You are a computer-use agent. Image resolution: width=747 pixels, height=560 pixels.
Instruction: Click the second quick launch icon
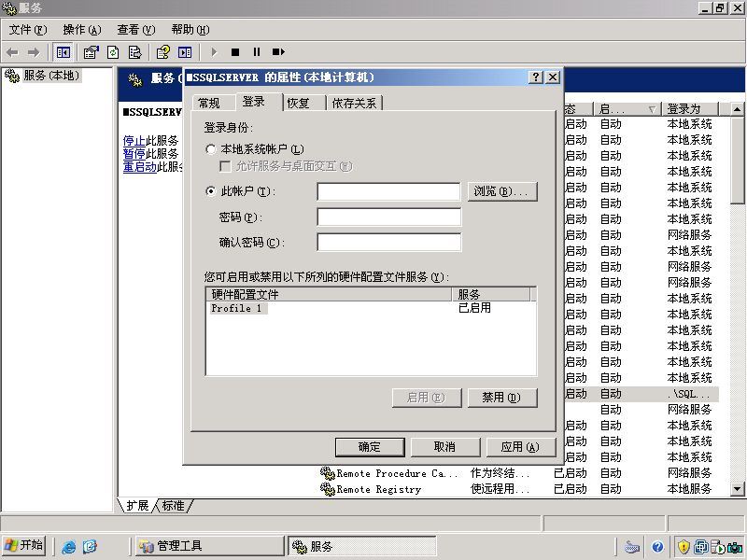coord(90,547)
